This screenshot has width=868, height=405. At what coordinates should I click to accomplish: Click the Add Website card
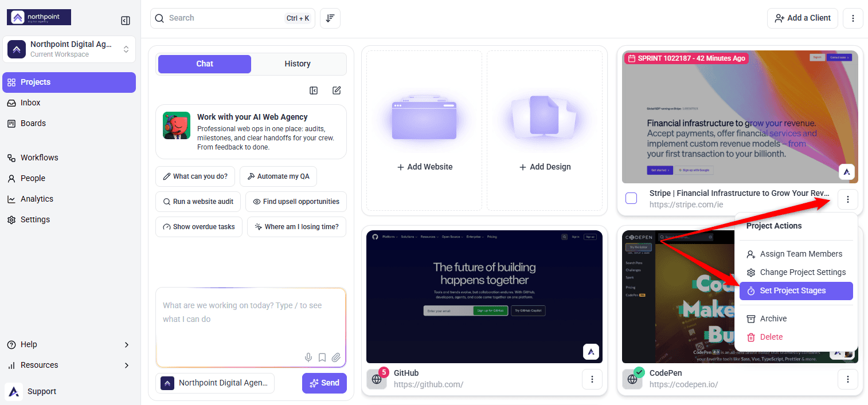(424, 131)
